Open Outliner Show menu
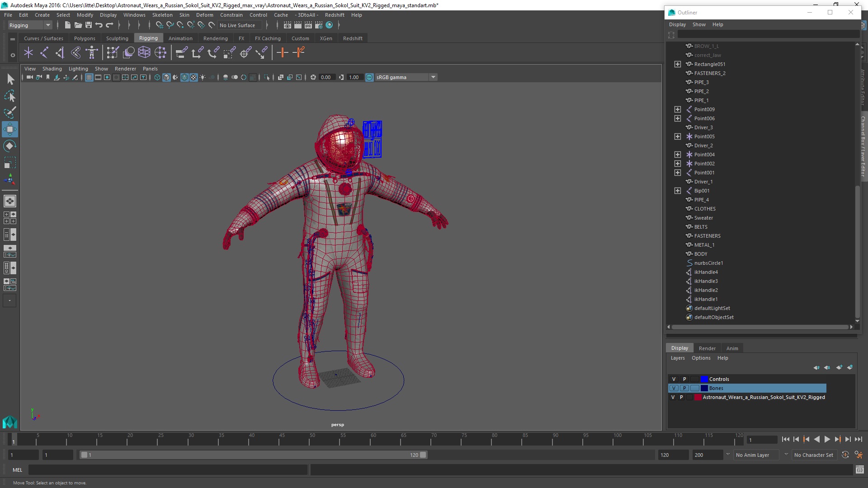The width and height of the screenshot is (868, 488). 699,24
